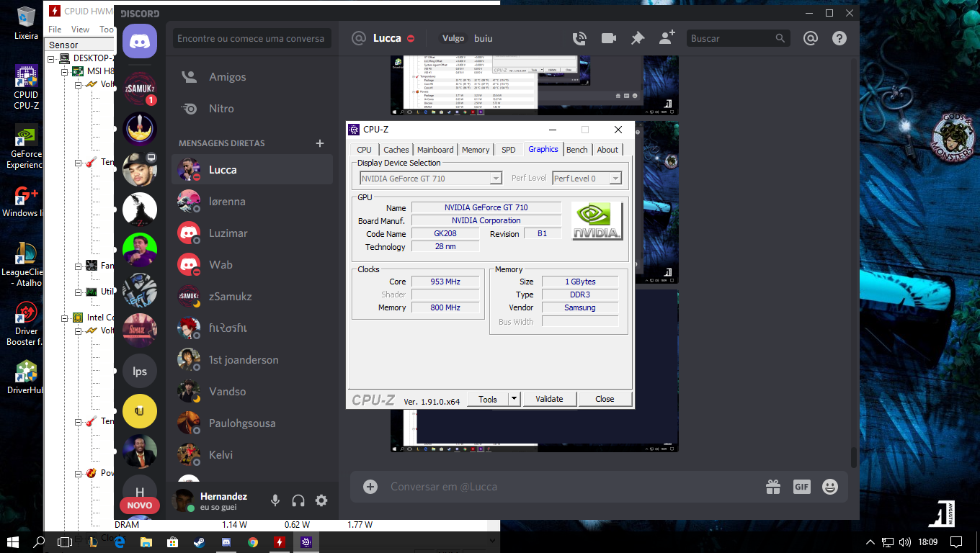Switch to Mainboard tab in CPU-Z
Screen dimensions: 980x553
(x=435, y=150)
